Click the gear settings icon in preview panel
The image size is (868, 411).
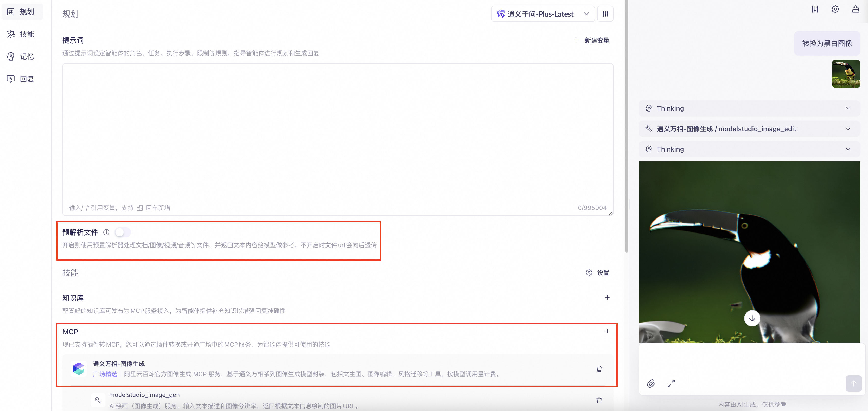[835, 9]
